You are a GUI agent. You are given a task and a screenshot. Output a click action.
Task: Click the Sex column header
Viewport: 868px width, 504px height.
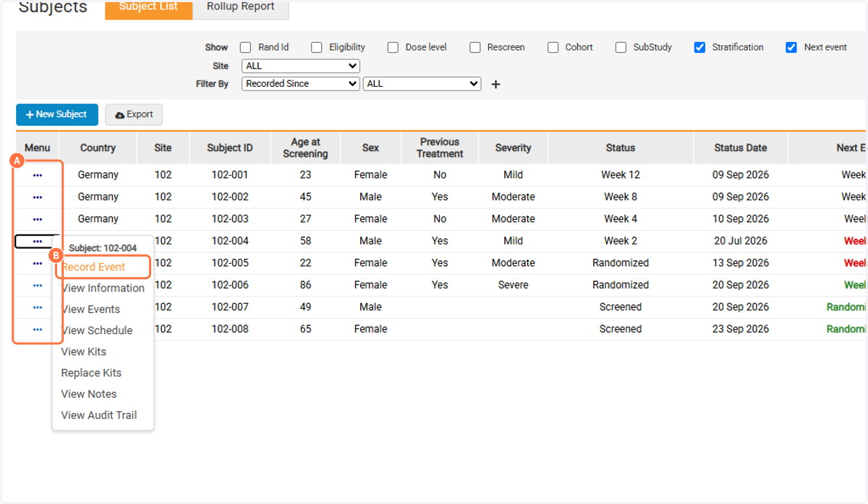click(370, 148)
